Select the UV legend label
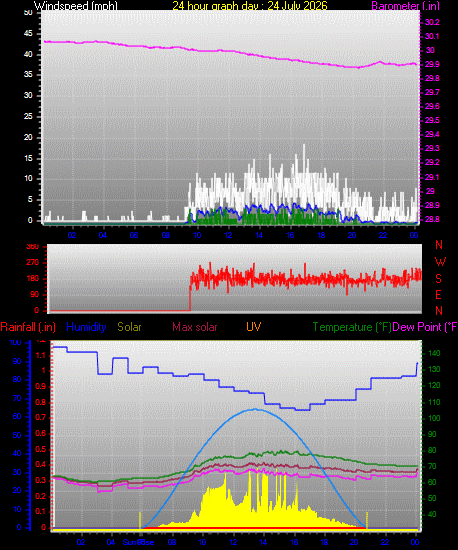458x550 pixels. click(x=254, y=327)
